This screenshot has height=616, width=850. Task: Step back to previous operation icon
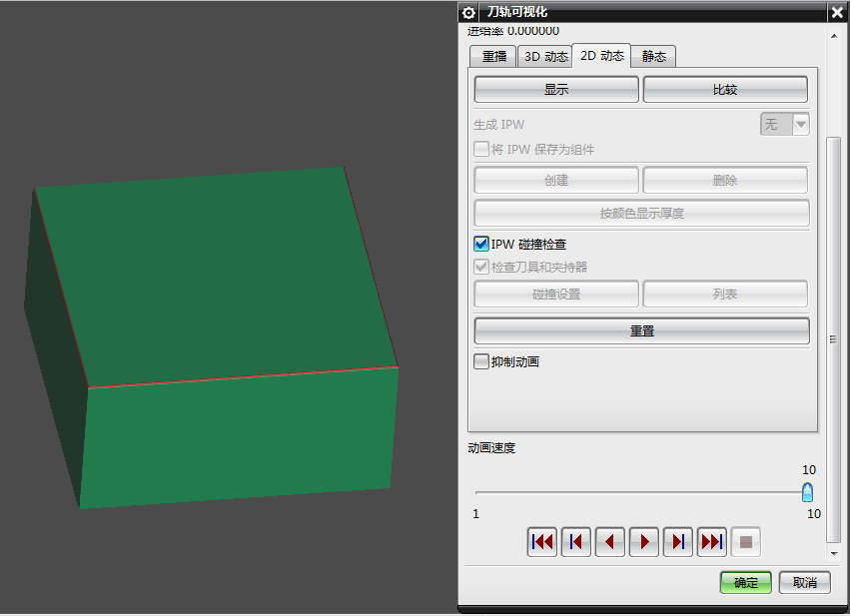click(576, 542)
